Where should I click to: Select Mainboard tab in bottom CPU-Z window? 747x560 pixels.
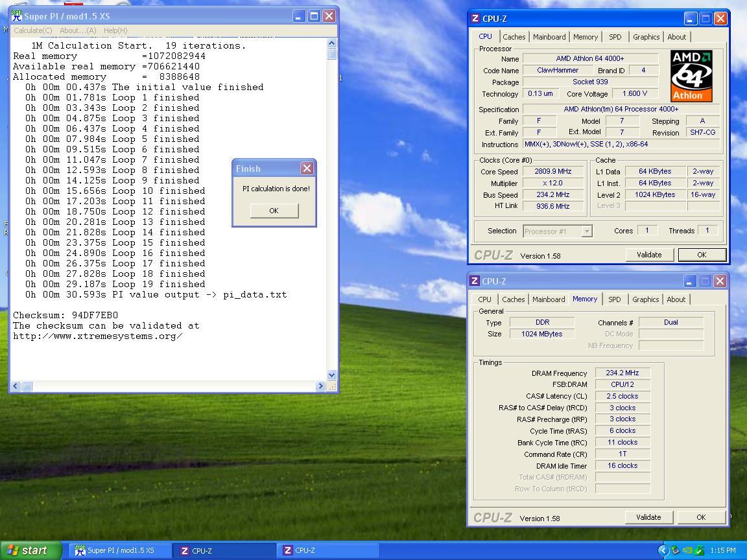pyautogui.click(x=549, y=299)
